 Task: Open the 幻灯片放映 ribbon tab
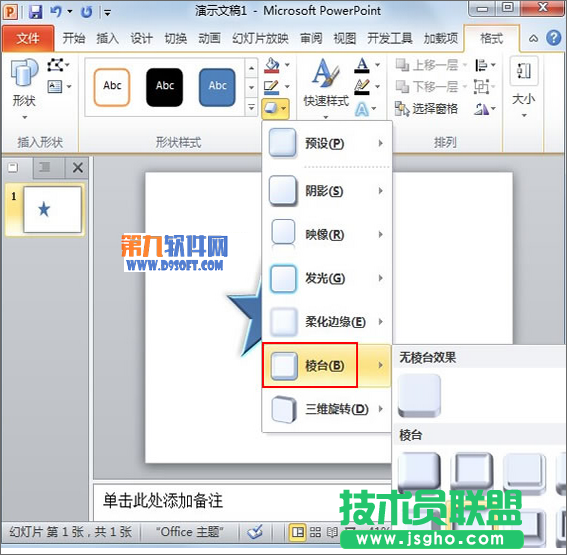click(260, 38)
